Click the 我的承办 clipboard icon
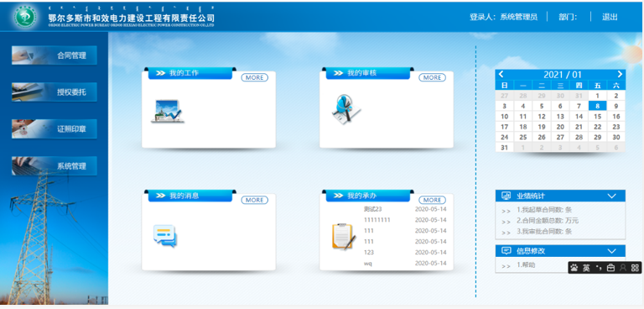Image resolution: width=644 pixels, height=309 pixels. point(343,236)
